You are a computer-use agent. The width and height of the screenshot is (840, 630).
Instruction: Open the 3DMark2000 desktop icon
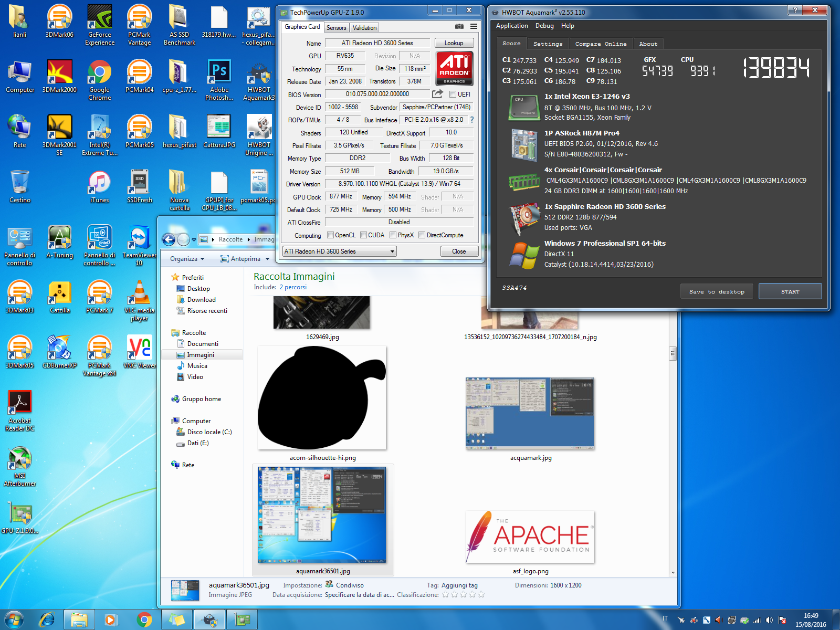(59, 77)
